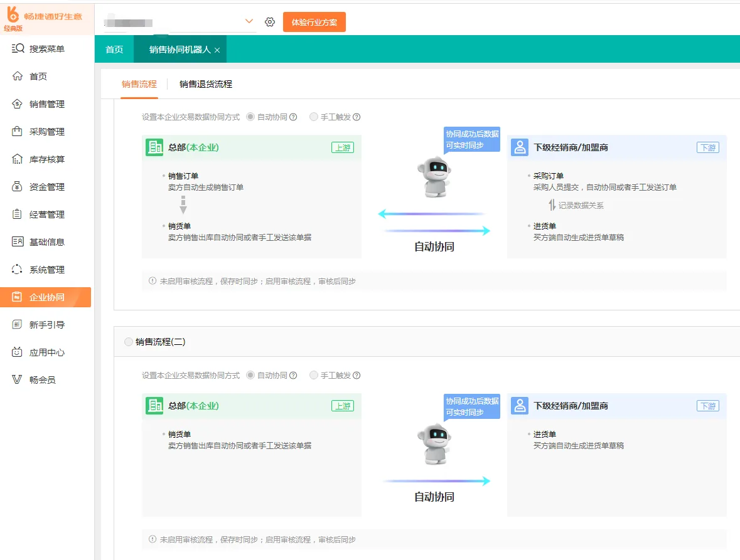
Task: Open 销售管理 menu in sidebar
Action: tap(46, 103)
